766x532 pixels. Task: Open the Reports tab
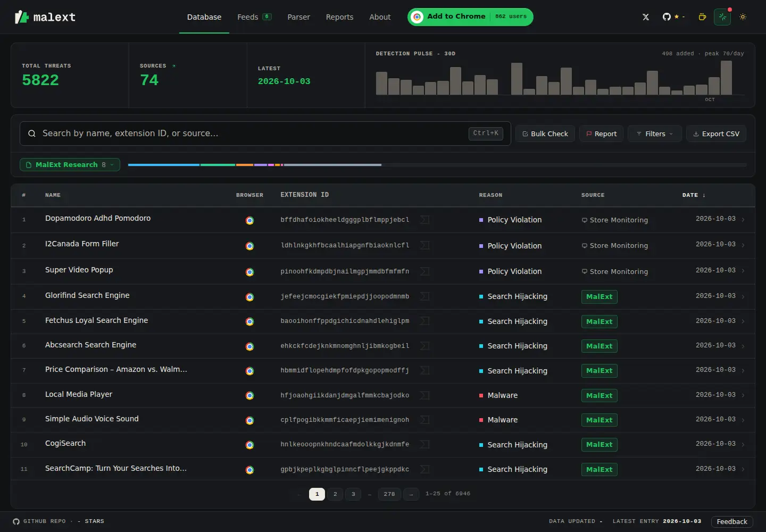[339, 17]
